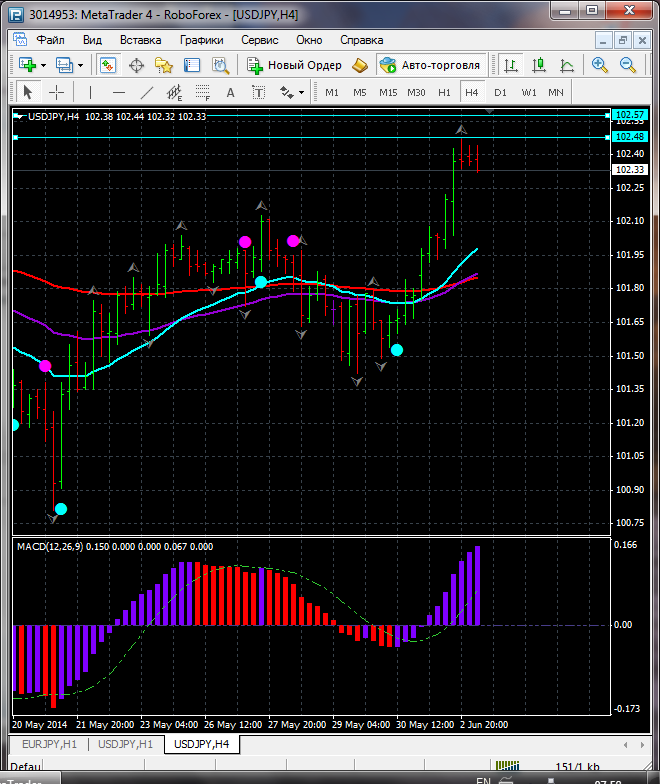Switch chart to bar chart mode
The height and width of the screenshot is (784, 660).
point(511,65)
